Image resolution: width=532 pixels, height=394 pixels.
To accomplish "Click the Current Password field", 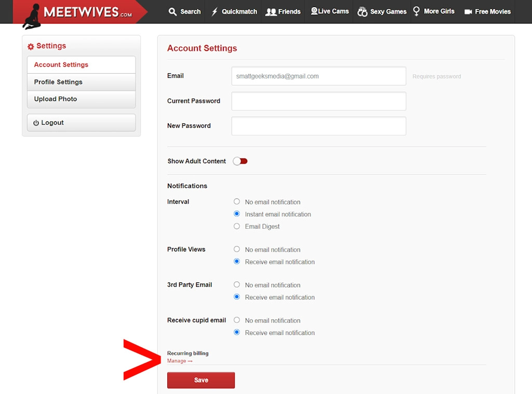I will (318, 101).
